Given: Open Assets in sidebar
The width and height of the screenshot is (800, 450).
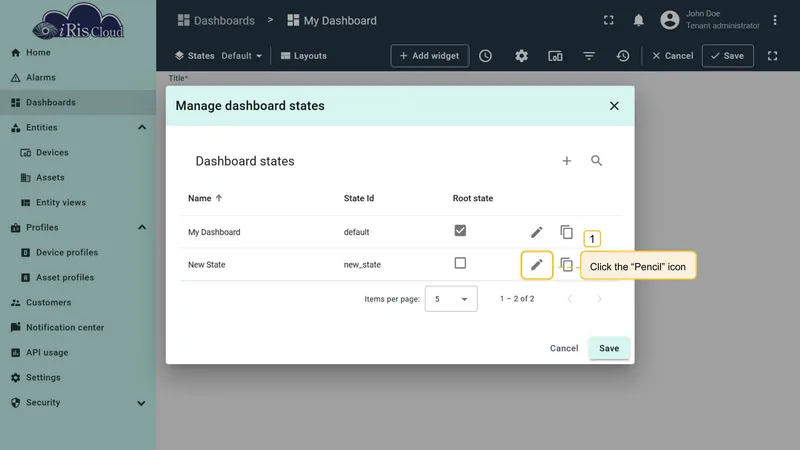Looking at the screenshot, I should coord(78,178).
